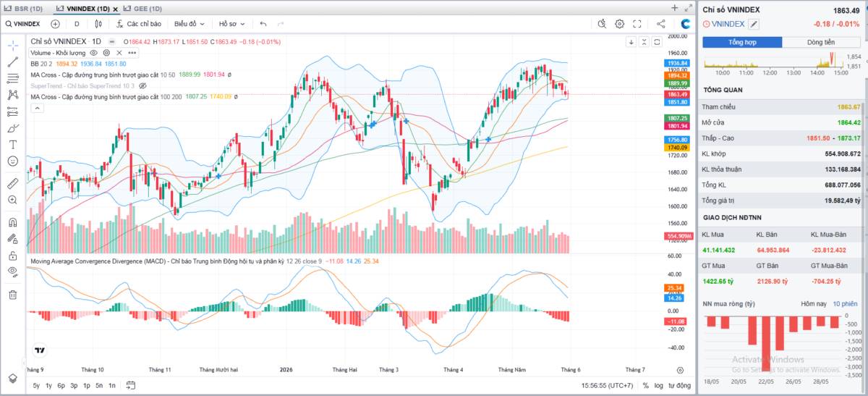Select the text annotation tool
868x396 pixels.
click(12, 144)
